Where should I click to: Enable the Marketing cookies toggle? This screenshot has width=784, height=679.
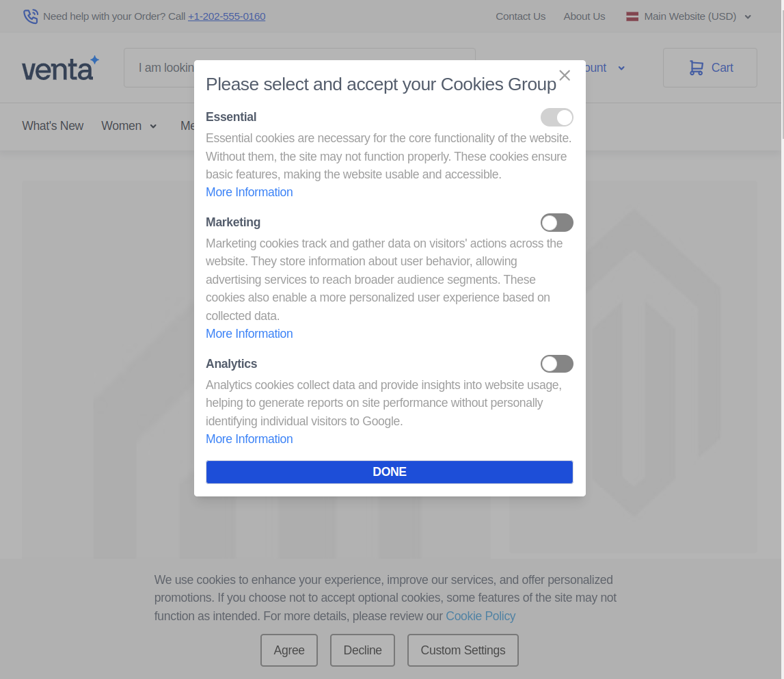pyautogui.click(x=556, y=222)
